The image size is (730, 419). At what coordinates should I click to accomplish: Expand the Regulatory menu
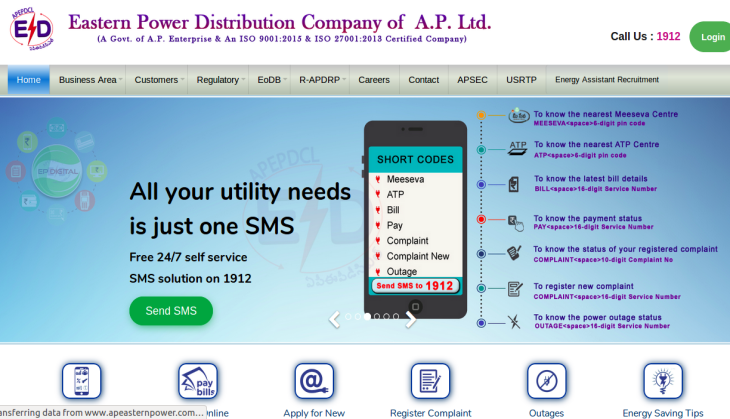(x=218, y=80)
